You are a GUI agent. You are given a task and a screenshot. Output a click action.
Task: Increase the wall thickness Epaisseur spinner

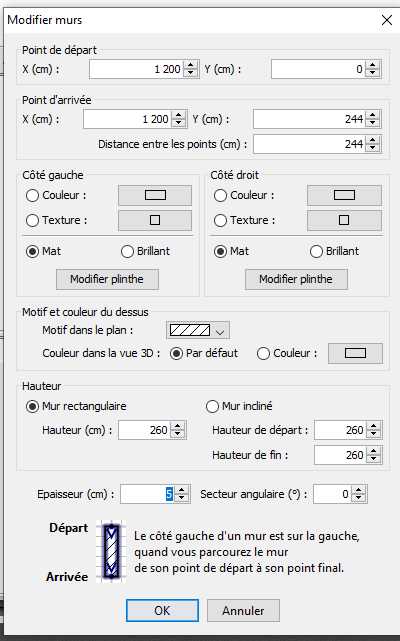tap(182, 490)
